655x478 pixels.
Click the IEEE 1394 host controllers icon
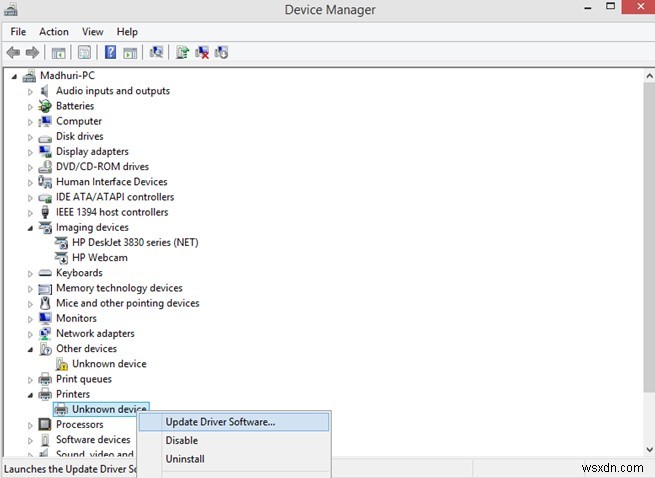(x=45, y=212)
